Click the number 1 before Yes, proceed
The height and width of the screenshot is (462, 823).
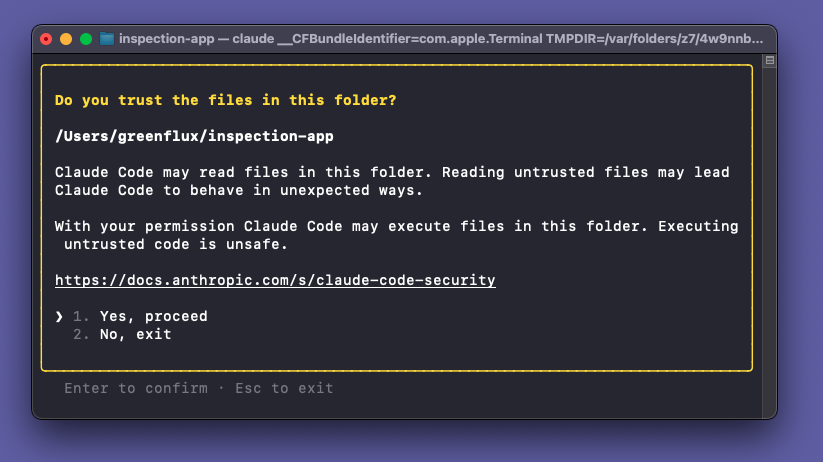pos(81,316)
